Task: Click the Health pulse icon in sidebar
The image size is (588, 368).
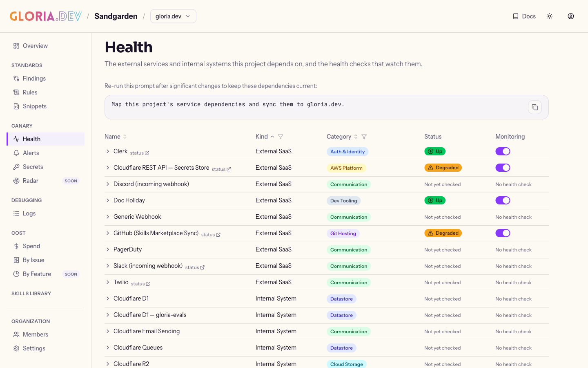Action: click(16, 139)
